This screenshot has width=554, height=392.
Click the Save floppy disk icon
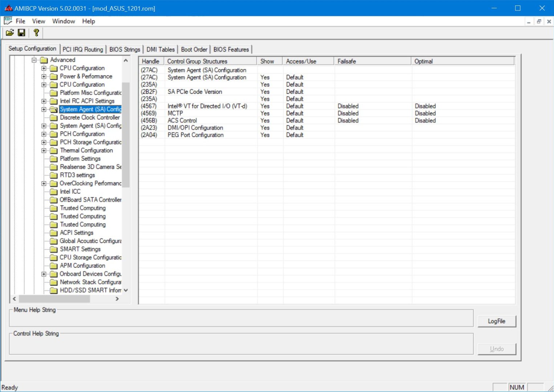tap(21, 33)
